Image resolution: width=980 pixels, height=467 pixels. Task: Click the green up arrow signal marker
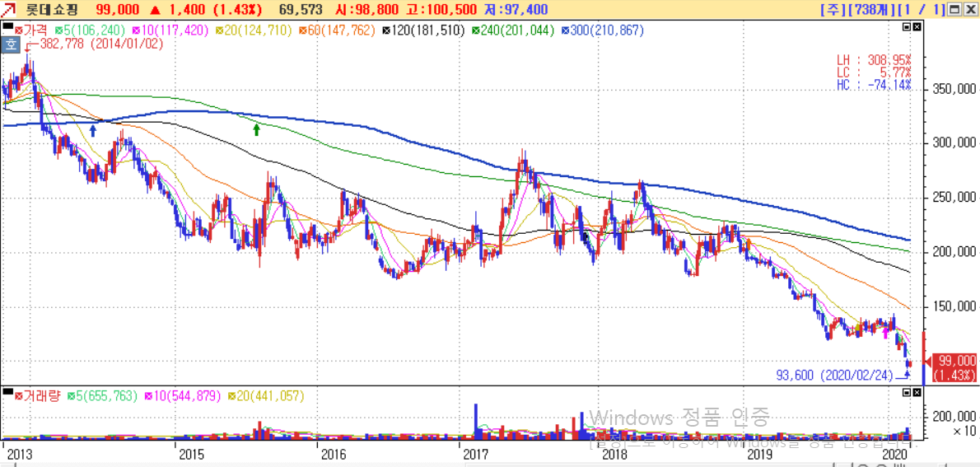coord(256,129)
